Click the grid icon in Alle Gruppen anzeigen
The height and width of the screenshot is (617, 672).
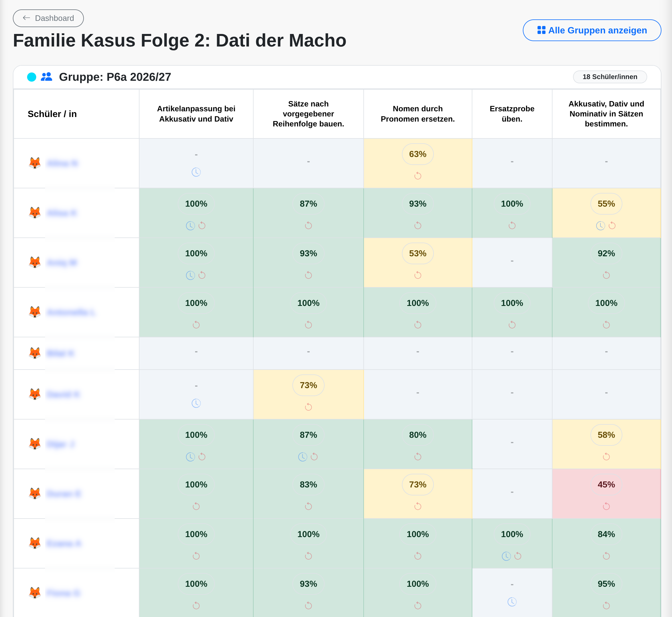pos(541,30)
